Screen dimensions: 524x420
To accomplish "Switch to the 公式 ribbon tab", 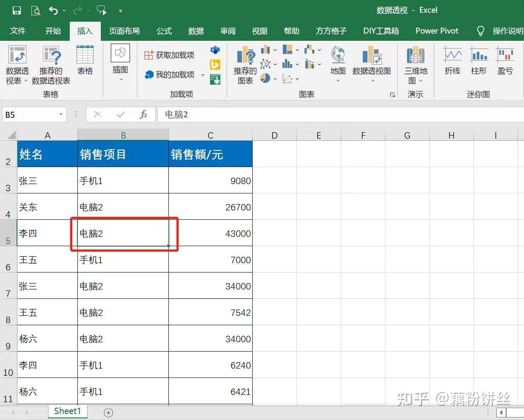I will pyautogui.click(x=164, y=31).
